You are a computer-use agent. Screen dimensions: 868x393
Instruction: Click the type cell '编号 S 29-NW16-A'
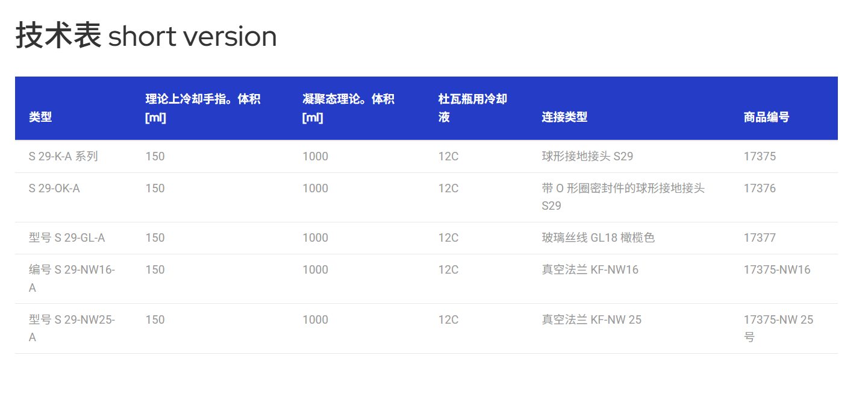[72, 278]
